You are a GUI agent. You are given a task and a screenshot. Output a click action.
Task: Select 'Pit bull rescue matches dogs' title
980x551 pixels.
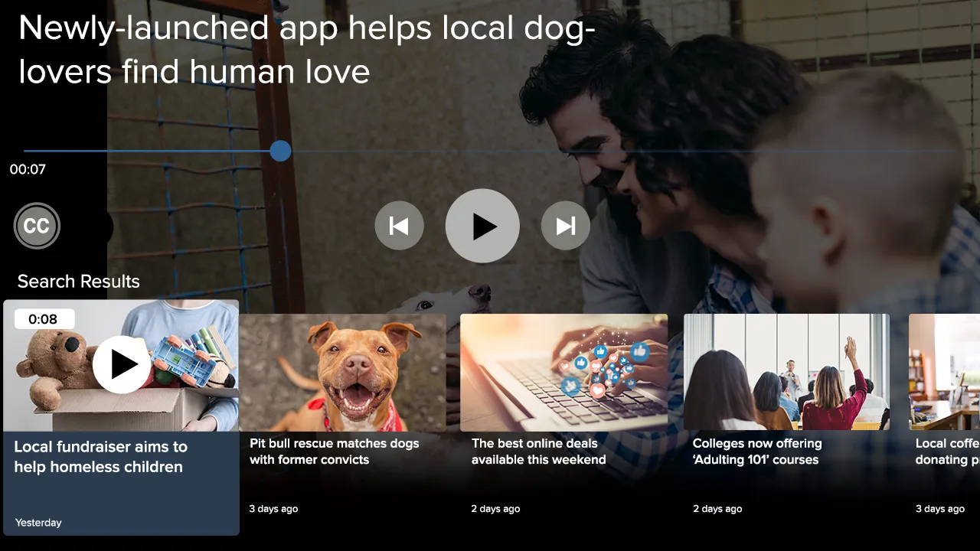click(335, 452)
